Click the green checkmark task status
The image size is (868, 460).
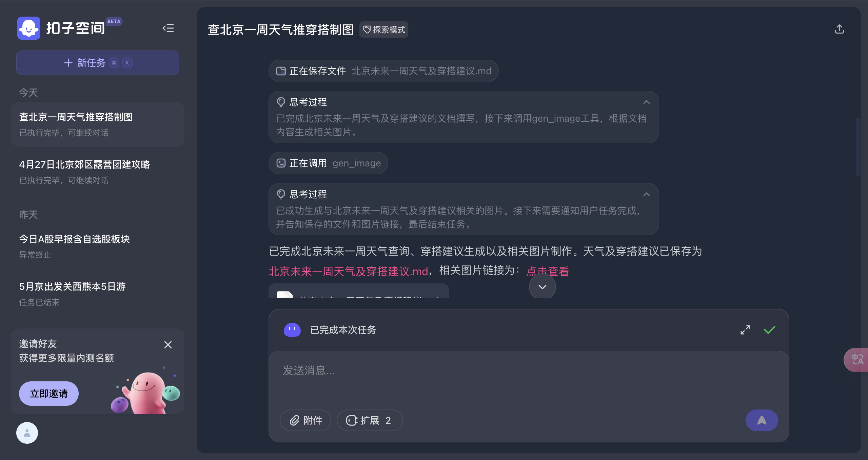click(770, 330)
